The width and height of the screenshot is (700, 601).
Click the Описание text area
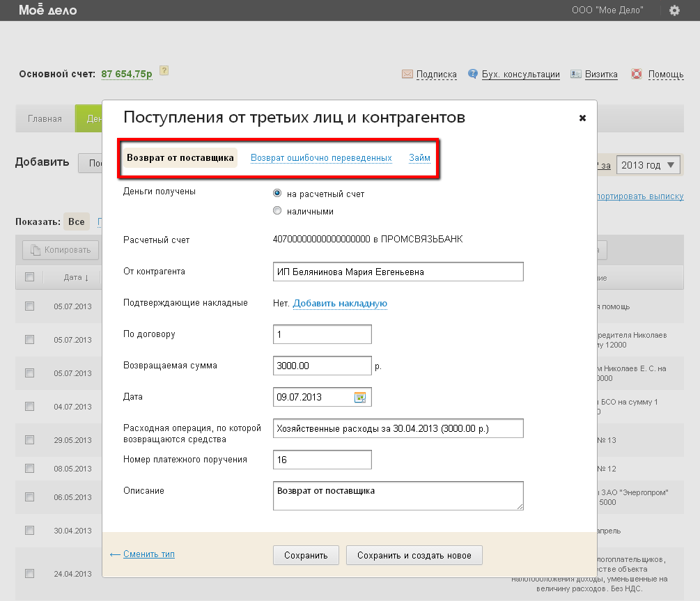click(398, 496)
